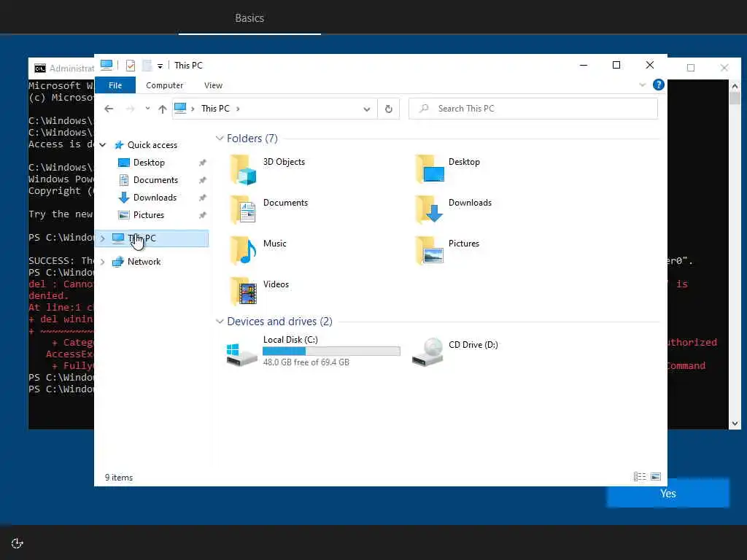This screenshot has width=747, height=560.
Task: Click chevron after This PC in address bar
Action: (x=238, y=109)
